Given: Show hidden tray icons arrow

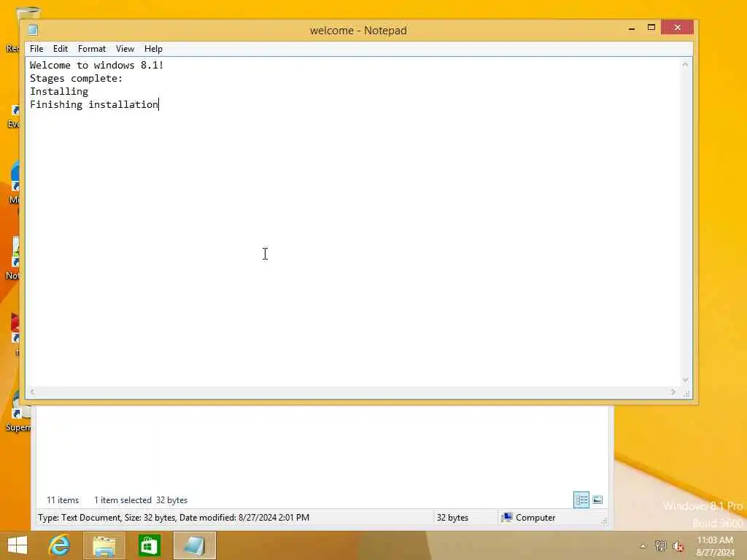Looking at the screenshot, I should click(643, 546).
